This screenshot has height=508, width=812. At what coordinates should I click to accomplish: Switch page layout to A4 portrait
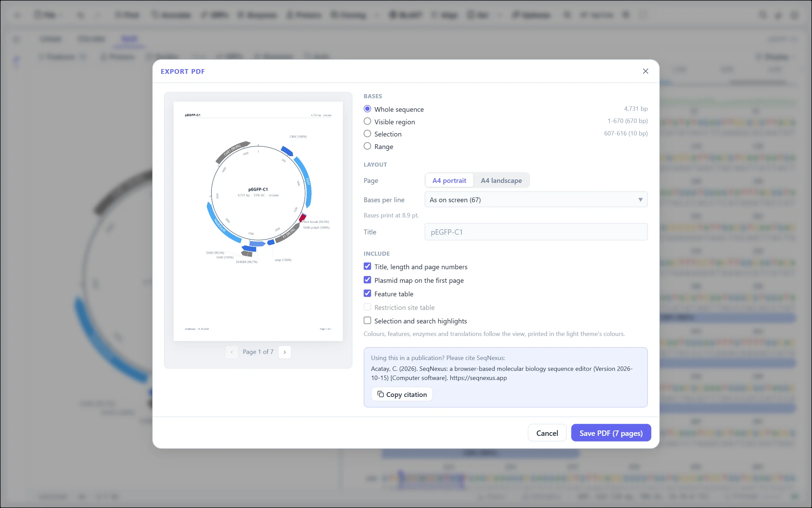[x=449, y=181]
